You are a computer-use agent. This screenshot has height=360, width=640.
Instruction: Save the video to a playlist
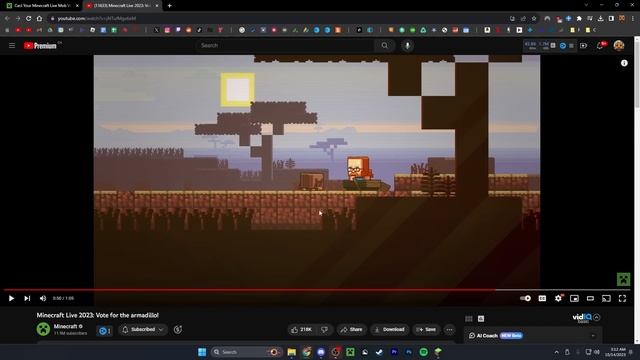(x=426, y=329)
